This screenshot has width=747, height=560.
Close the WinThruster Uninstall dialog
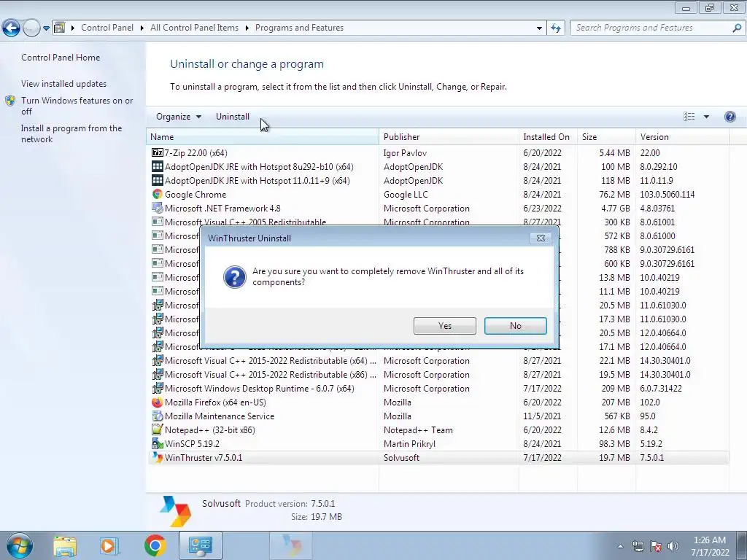(x=541, y=238)
